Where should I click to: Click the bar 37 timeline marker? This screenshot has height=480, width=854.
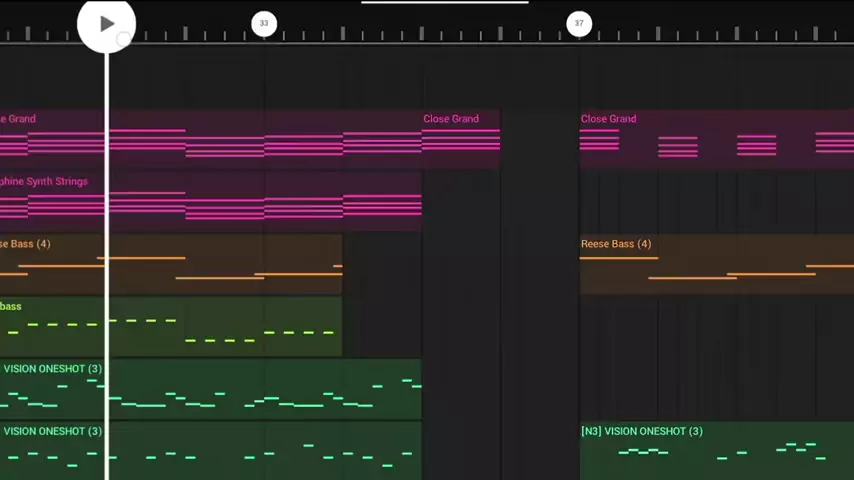pos(579,23)
